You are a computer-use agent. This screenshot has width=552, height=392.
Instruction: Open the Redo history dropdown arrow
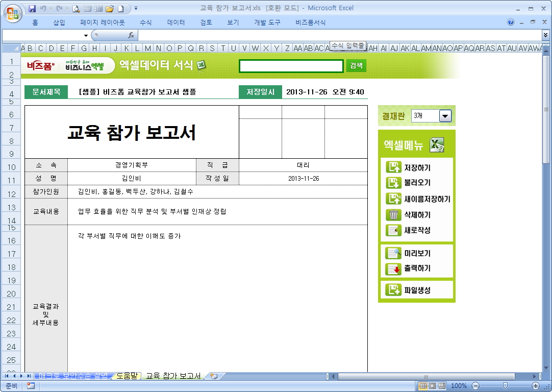66,9
